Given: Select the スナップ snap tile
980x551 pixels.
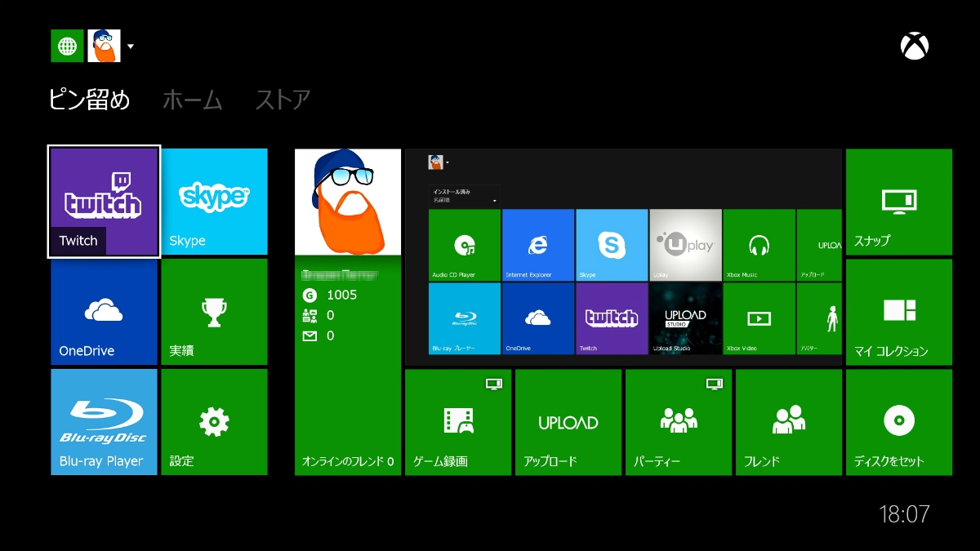Looking at the screenshot, I should [x=899, y=202].
